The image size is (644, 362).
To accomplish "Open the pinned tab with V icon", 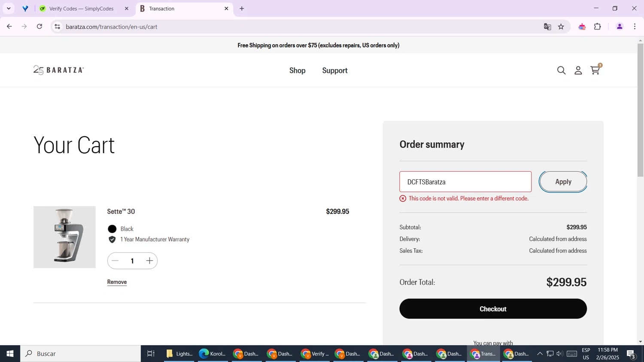I will click(x=26, y=9).
